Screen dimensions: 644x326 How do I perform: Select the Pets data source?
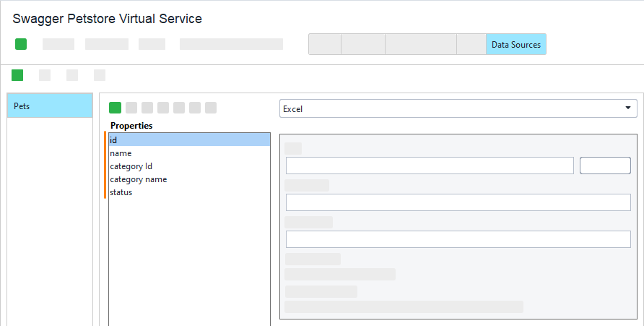pyautogui.click(x=50, y=106)
